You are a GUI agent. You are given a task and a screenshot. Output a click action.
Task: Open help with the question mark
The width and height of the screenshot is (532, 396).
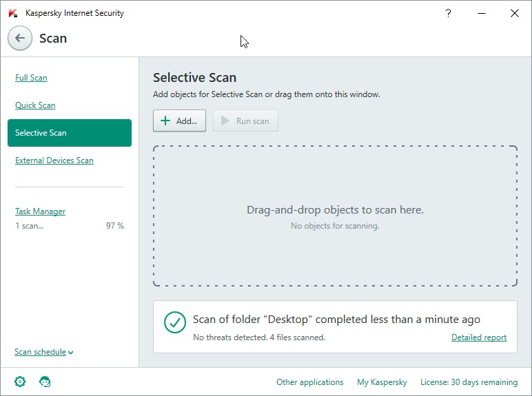click(x=448, y=13)
